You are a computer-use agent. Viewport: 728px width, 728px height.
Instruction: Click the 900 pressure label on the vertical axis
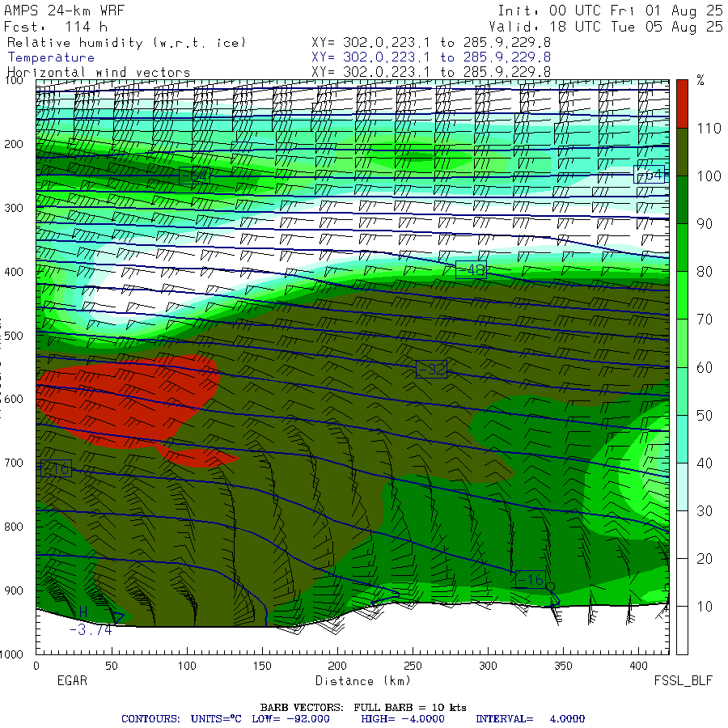14,590
